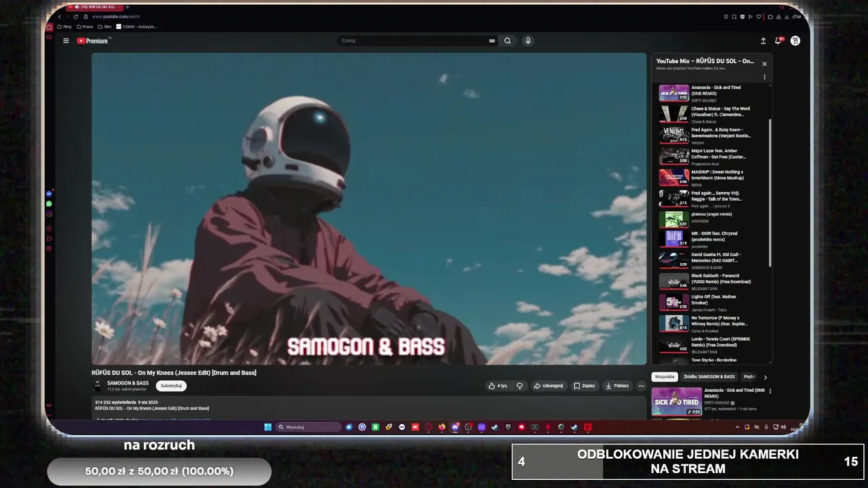Go back with browser back arrow

pyautogui.click(x=60, y=16)
